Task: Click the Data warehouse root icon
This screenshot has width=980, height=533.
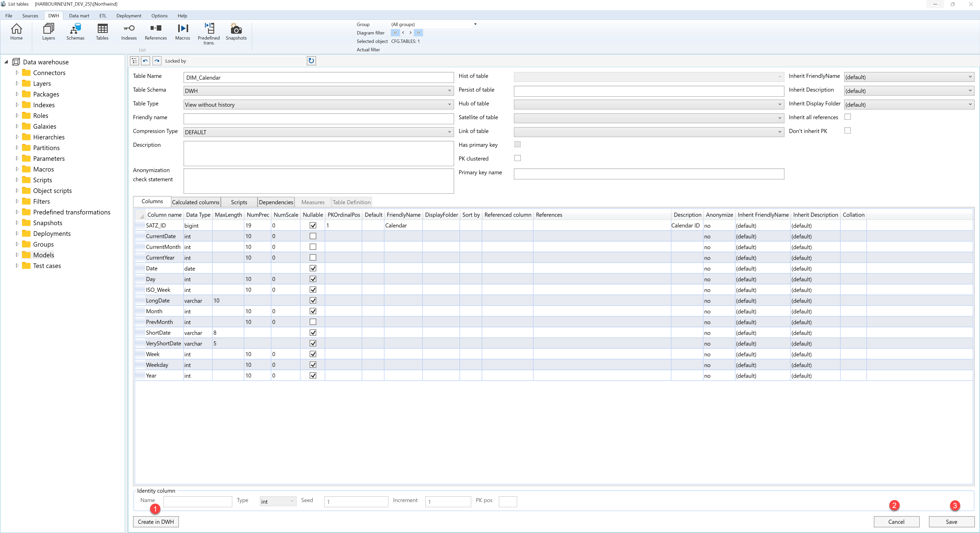Action: 16,62
